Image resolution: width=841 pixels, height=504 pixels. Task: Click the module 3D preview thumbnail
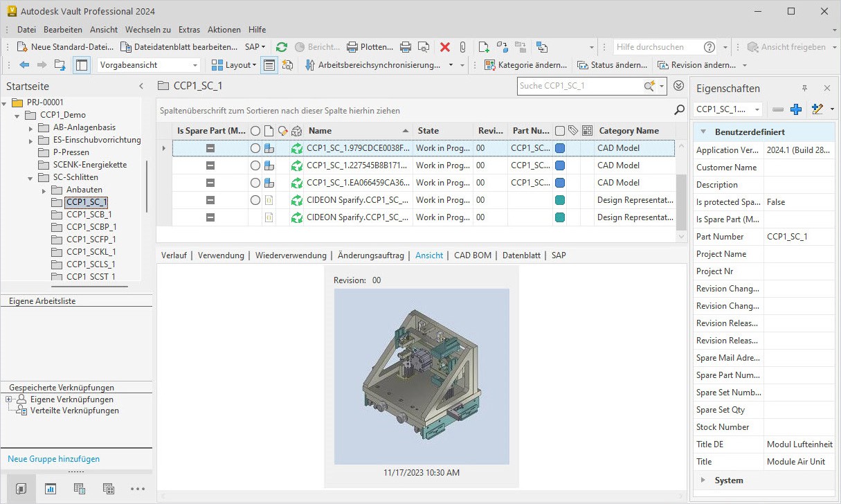(x=422, y=376)
